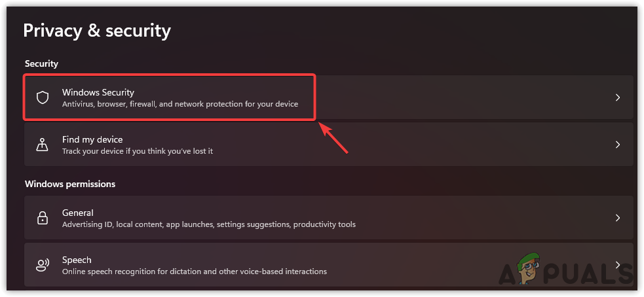Click the Antivirus, browser, firewall description text
644x297 pixels.
click(180, 104)
